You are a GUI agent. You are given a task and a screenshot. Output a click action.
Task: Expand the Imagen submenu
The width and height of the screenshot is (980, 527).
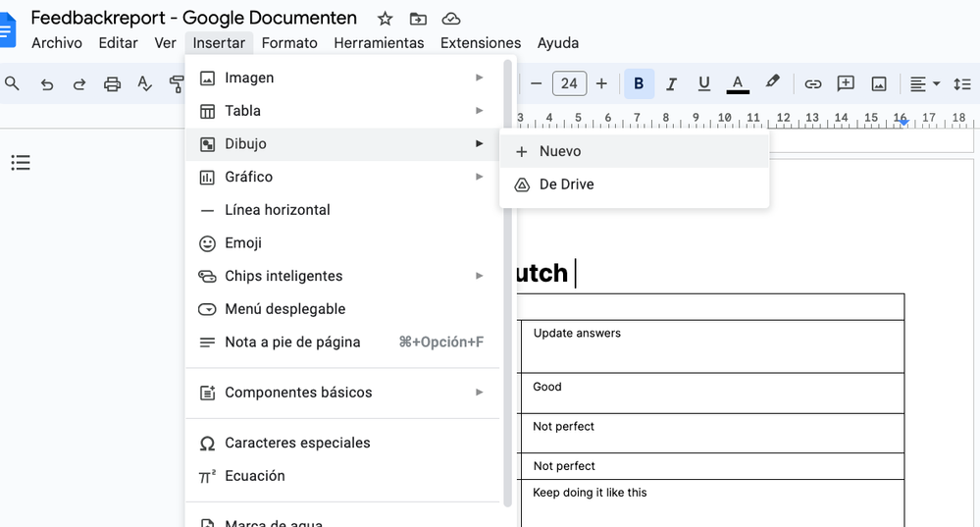pos(342,78)
